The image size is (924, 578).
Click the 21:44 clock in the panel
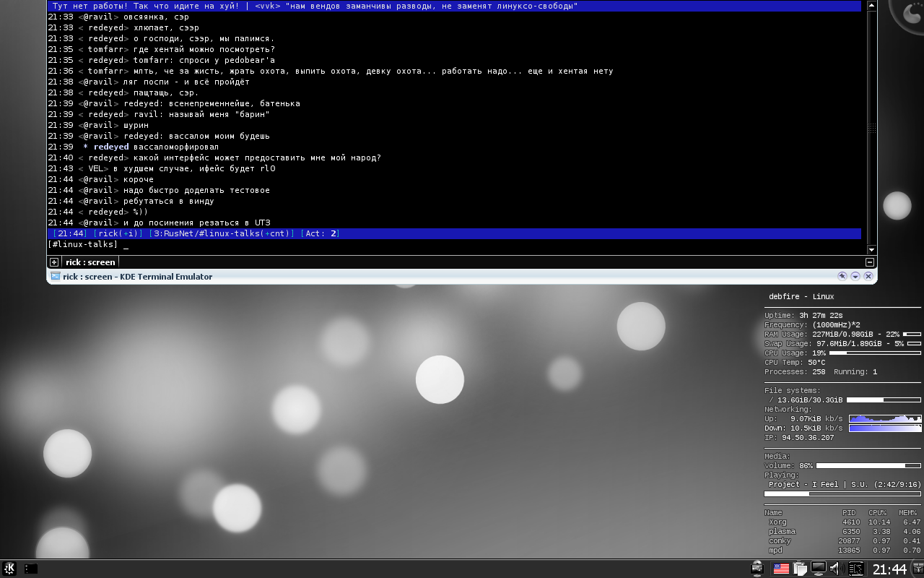(889, 569)
